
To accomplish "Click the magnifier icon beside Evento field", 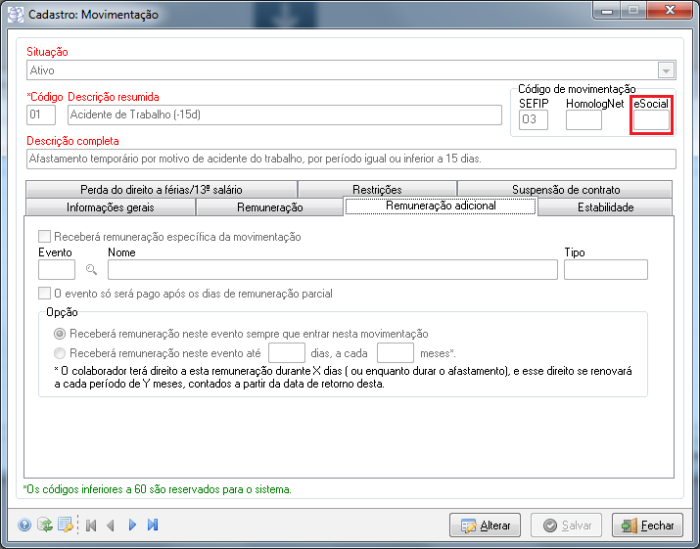I will [x=92, y=270].
